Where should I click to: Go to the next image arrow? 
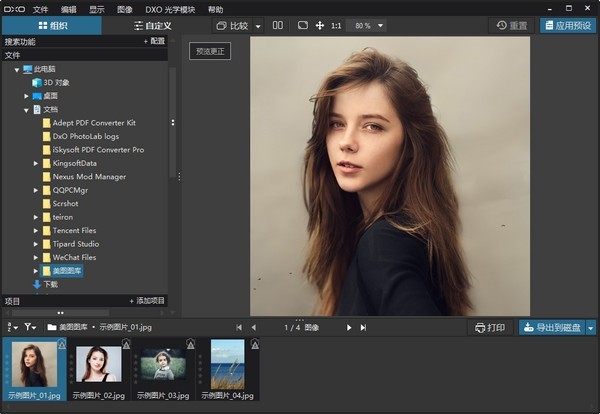click(349, 327)
